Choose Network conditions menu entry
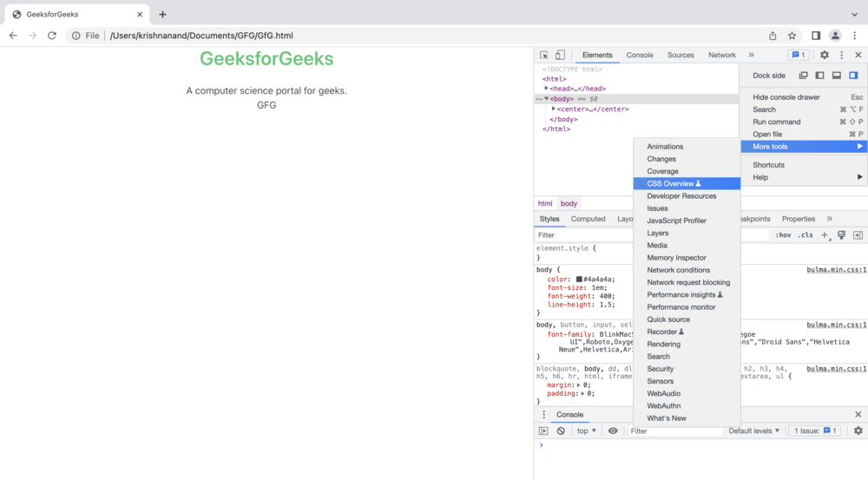Image resolution: width=868 pixels, height=480 pixels. click(687, 270)
